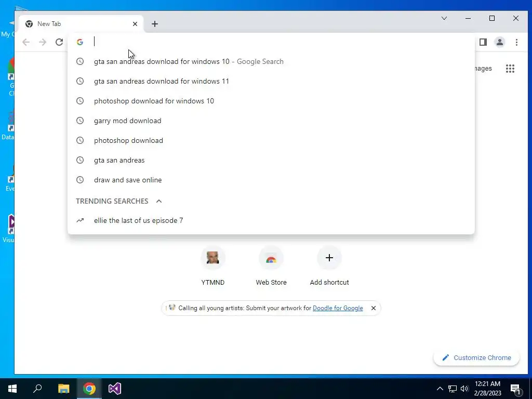The image size is (532, 399).
Task: Choose the plain gta san andreas suggestion
Action: tap(271, 160)
